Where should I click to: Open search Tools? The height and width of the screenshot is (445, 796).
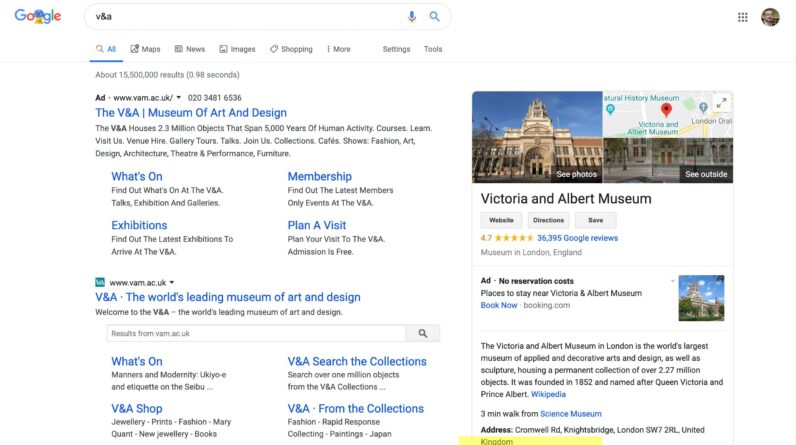coord(433,49)
